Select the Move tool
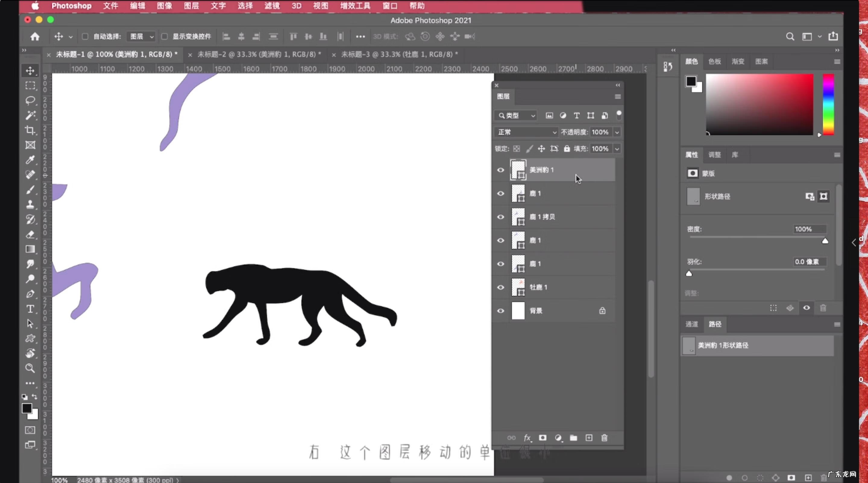The image size is (868, 483). (30, 71)
